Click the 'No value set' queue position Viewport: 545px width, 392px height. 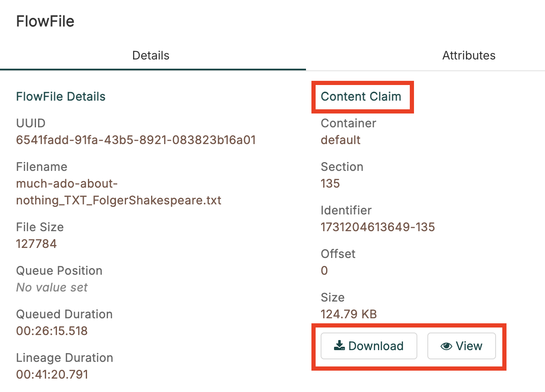click(x=52, y=287)
